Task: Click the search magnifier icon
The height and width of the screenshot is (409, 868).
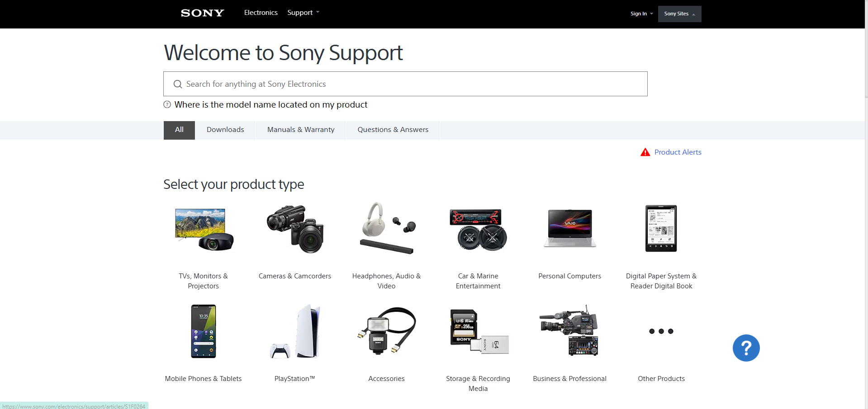Action: click(x=178, y=84)
